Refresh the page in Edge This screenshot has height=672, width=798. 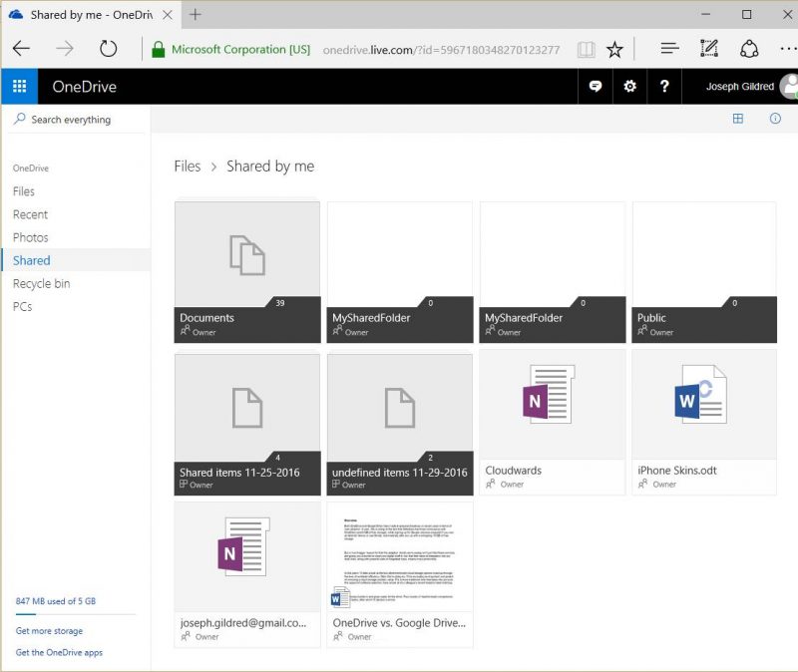[x=108, y=48]
